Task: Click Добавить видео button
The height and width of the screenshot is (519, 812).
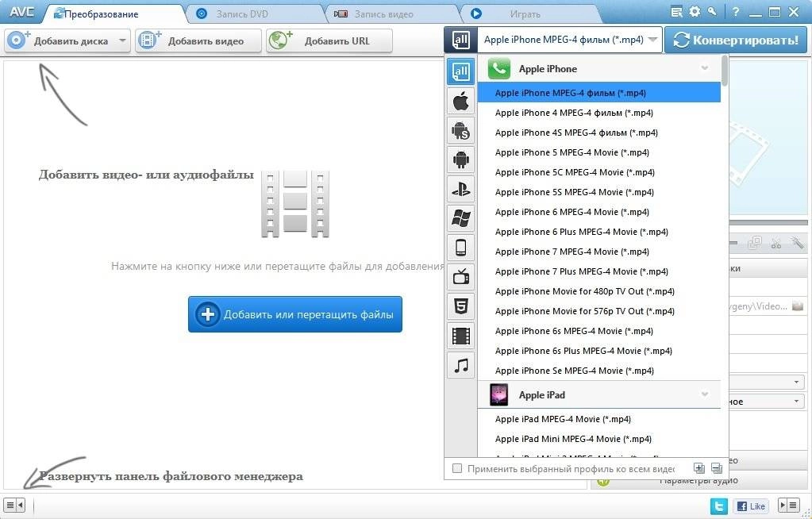Action: coord(198,40)
